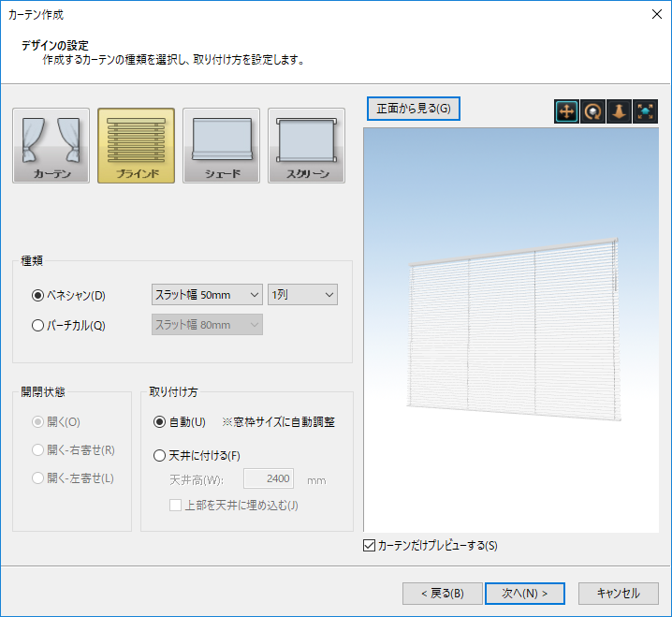Click the fit-to-view preview icon
This screenshot has width=672, height=617.
point(646,111)
